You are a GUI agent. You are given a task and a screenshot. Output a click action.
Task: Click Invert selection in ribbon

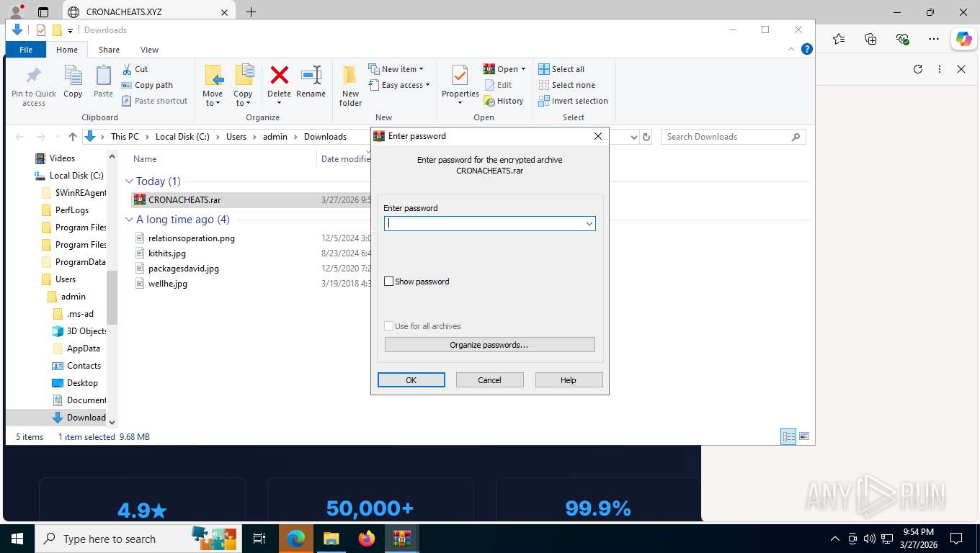573,101
